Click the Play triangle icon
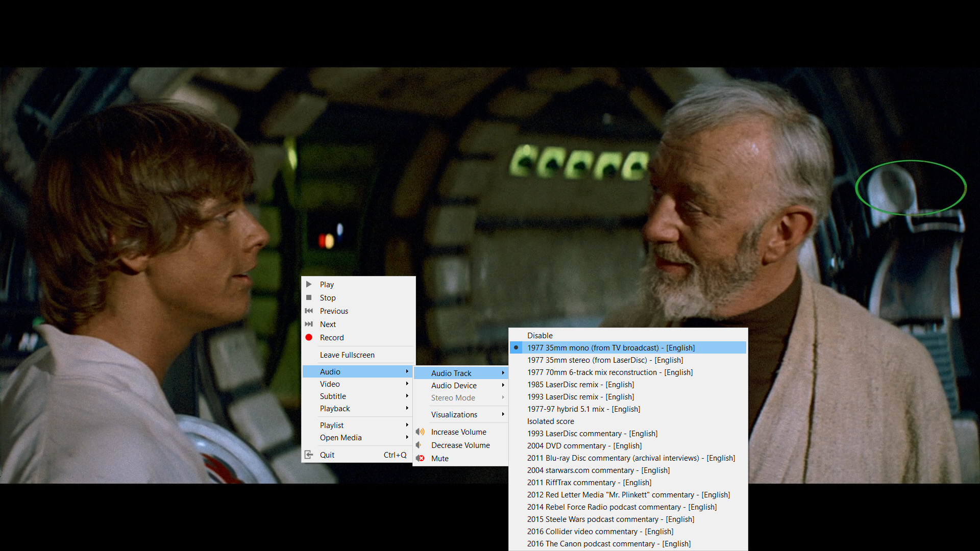The height and width of the screenshot is (551, 980). (309, 284)
